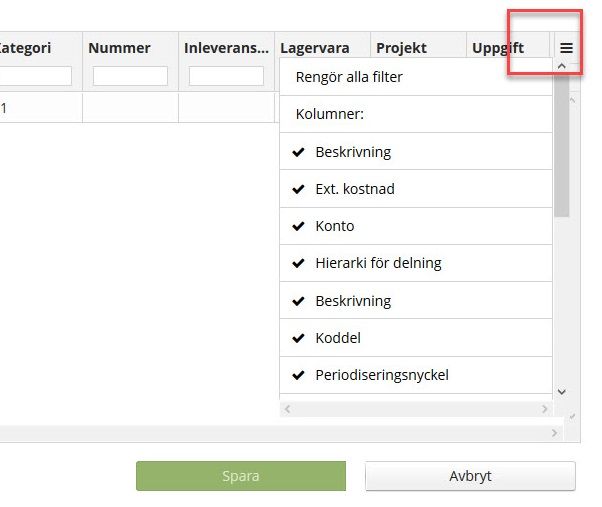The height and width of the screenshot is (507, 602).
Task: Click the Projekt column header
Action: click(401, 48)
